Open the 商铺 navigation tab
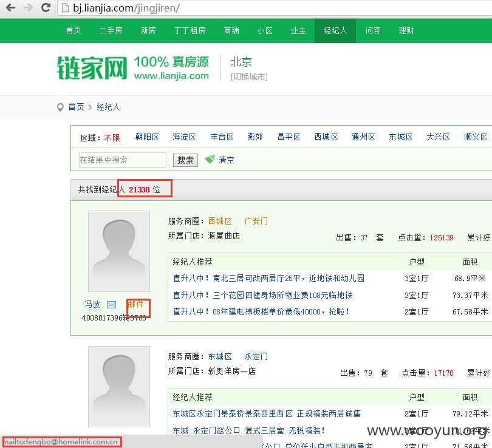The height and width of the screenshot is (448, 492). (x=231, y=30)
